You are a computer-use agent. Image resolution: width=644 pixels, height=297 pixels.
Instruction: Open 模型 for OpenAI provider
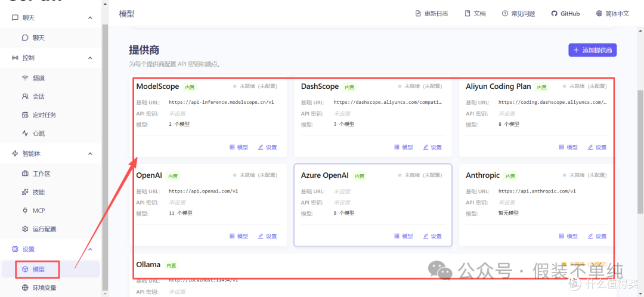pyautogui.click(x=239, y=236)
